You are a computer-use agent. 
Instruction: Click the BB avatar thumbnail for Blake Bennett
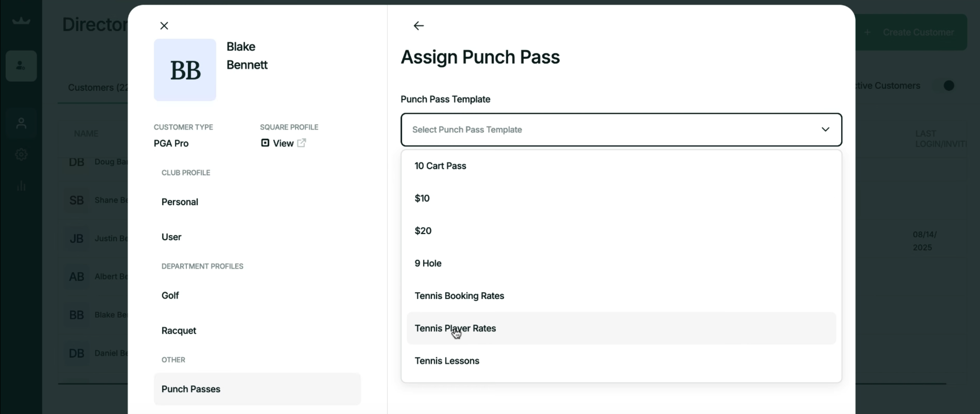(185, 70)
